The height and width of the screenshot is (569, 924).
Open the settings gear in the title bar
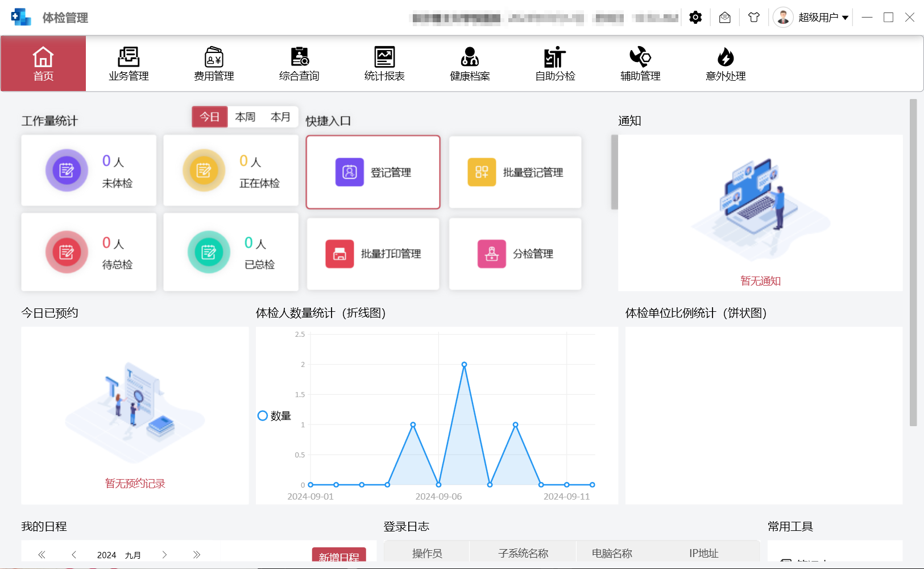click(695, 17)
